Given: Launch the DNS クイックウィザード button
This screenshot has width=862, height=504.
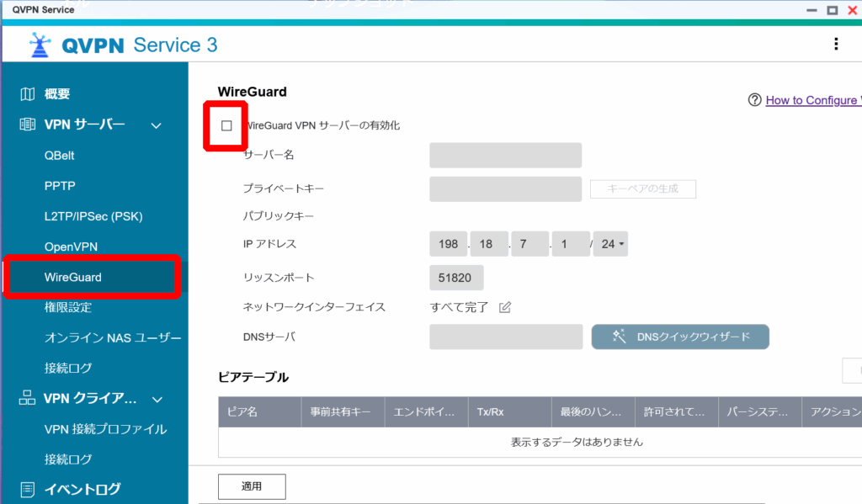Looking at the screenshot, I should (x=680, y=337).
